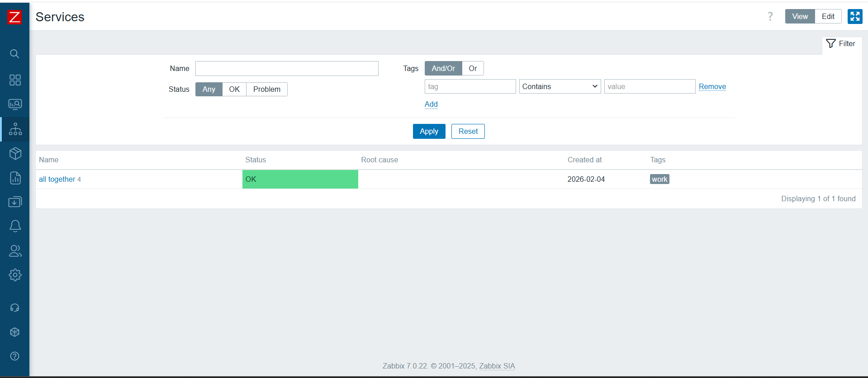Open the Reports sidebar icon
Screen dimensions: 868x378
(x=15, y=178)
